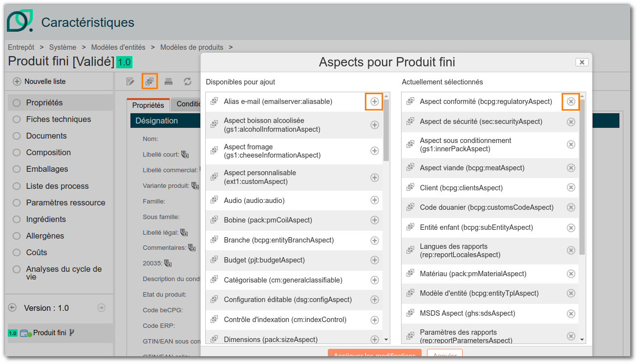Image resolution: width=638 pixels, height=364 pixels.
Task: Add the Aspect boisson alcoolisée aspect
Action: [374, 125]
